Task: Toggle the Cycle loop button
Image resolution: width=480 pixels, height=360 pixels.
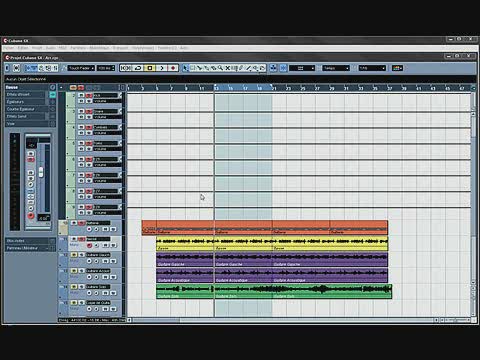Action: (x=138, y=68)
